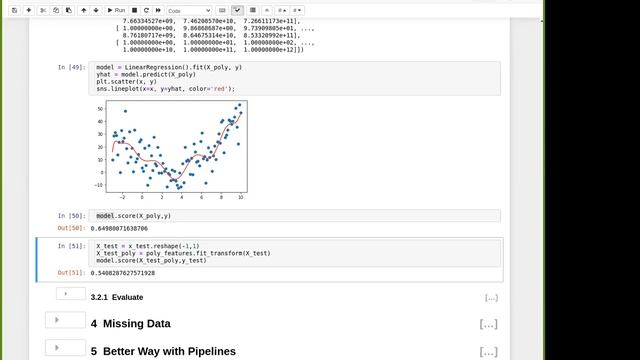Click the 'Out[51]:' prompt label
This screenshot has height=360, width=640.
[x=71, y=273]
